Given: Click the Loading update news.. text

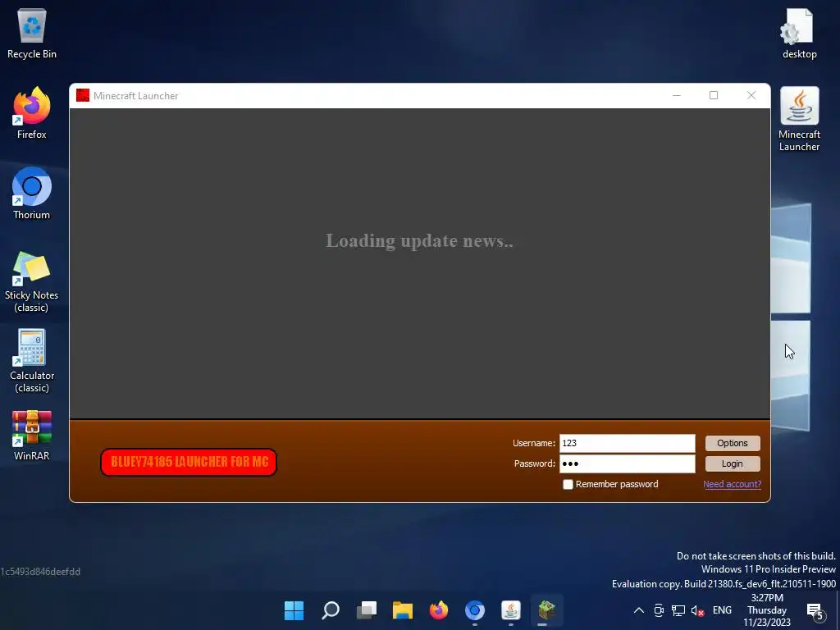Looking at the screenshot, I should tap(419, 241).
